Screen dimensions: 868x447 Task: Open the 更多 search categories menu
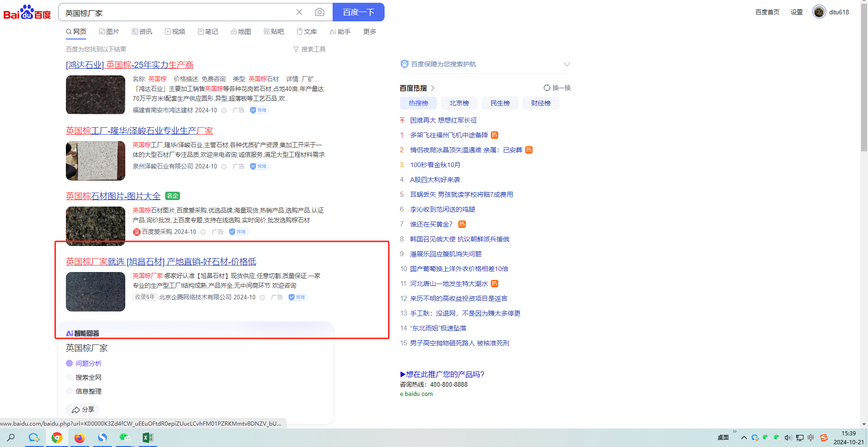(x=370, y=32)
